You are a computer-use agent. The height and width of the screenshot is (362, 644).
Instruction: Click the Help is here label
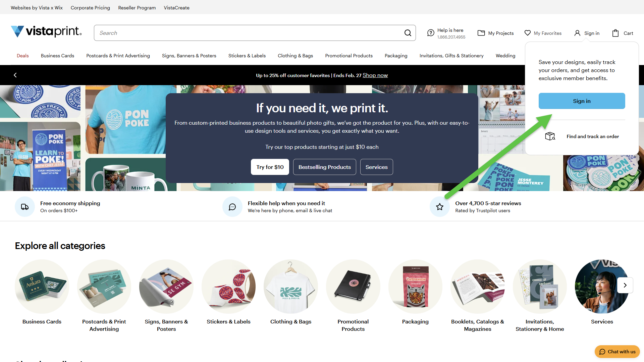[450, 30]
